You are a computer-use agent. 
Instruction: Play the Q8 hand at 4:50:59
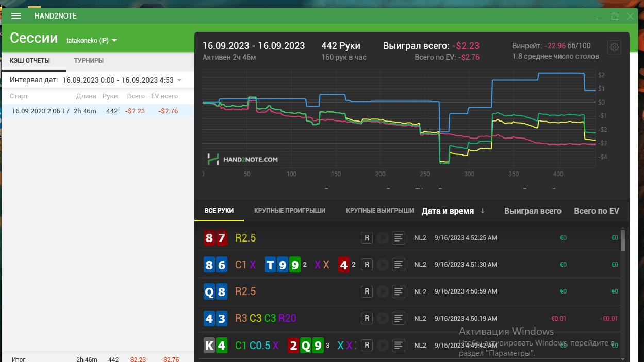pyautogui.click(x=382, y=291)
